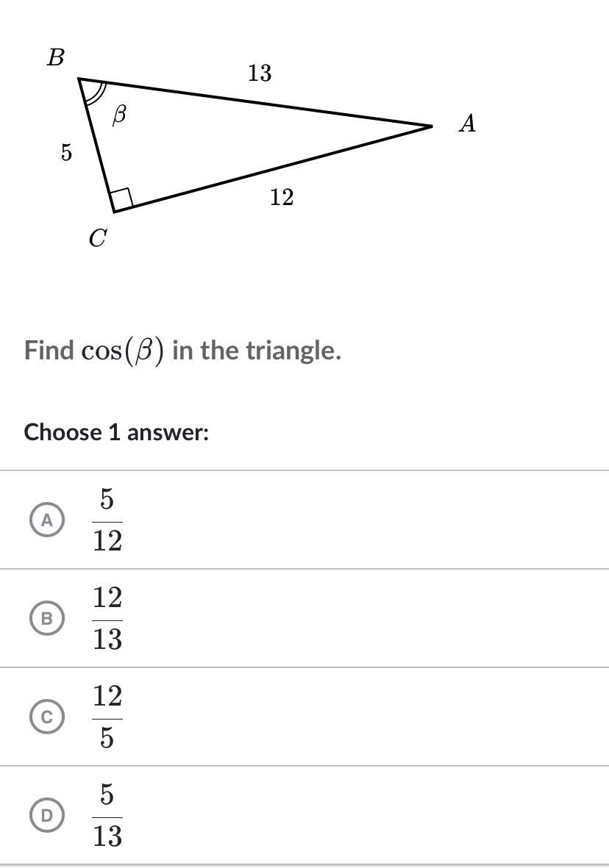The height and width of the screenshot is (868, 609).
Task: Click vertex label B on the triangle
Action: pos(55,57)
